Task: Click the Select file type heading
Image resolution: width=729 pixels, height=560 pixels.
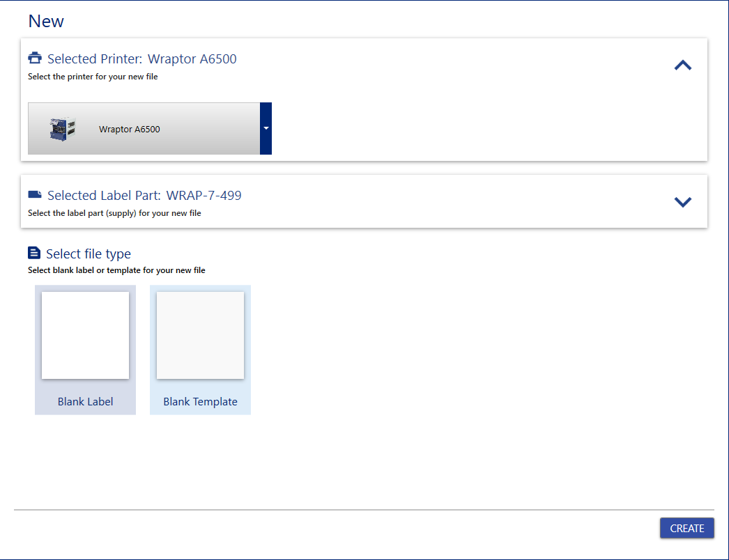Action: pos(89,254)
